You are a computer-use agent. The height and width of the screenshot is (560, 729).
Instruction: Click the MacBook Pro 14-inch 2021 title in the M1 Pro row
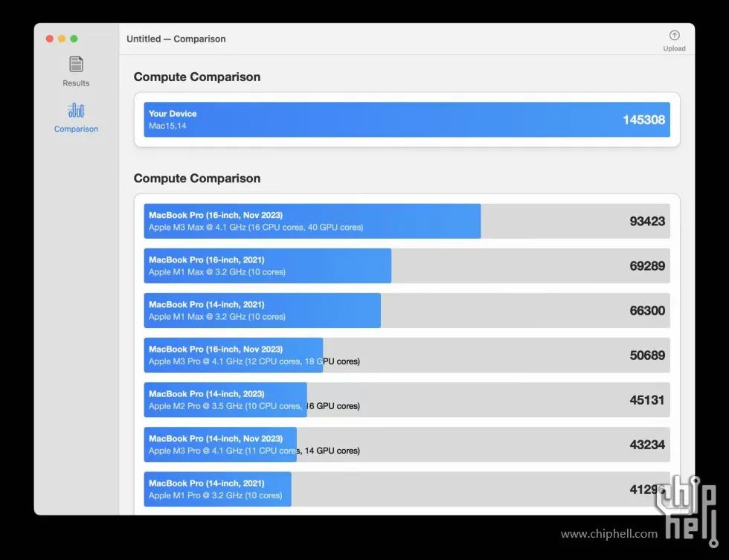pos(207,483)
